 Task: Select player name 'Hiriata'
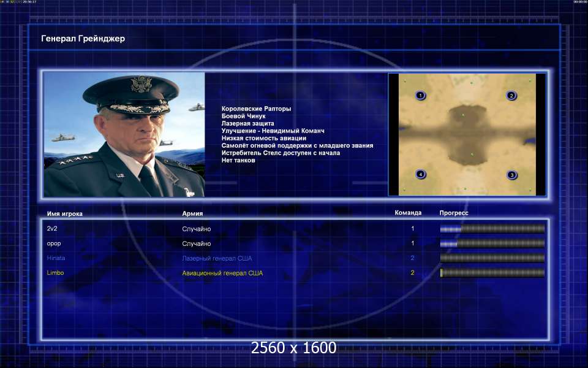pos(56,258)
